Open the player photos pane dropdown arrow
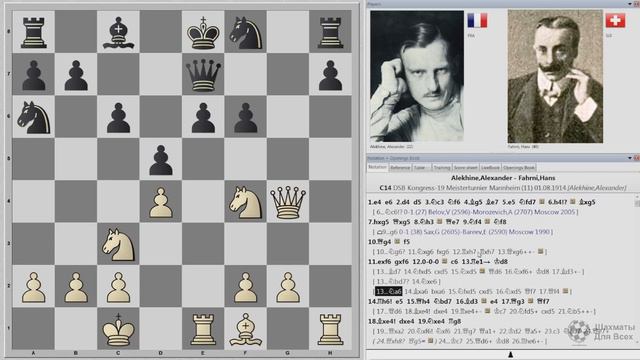This screenshot has width=640, height=360. pyautogui.click(x=629, y=4)
